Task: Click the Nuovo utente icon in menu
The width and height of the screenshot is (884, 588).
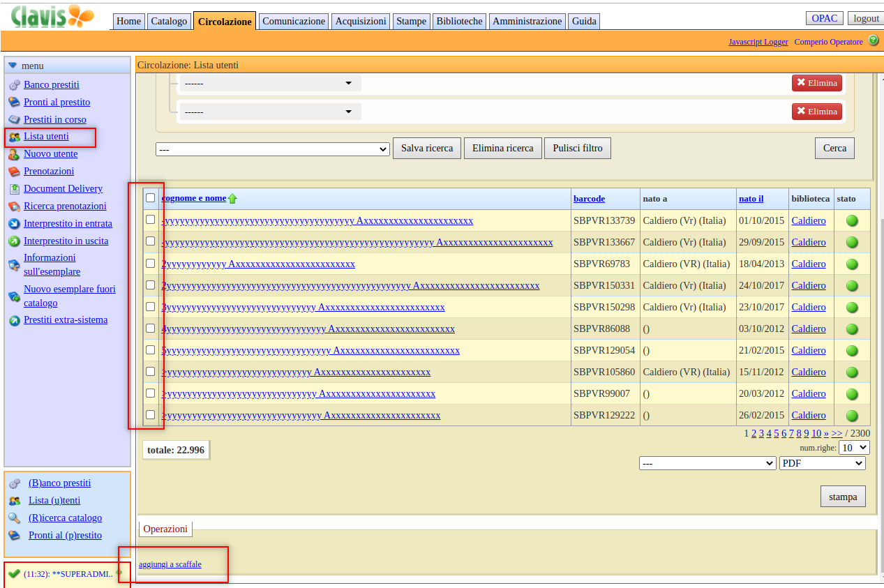Action: (14, 154)
